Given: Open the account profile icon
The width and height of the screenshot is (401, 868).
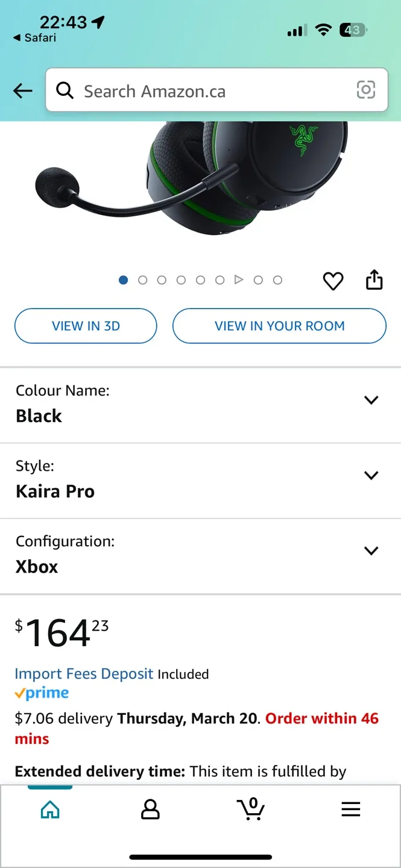Looking at the screenshot, I should pyautogui.click(x=150, y=809).
